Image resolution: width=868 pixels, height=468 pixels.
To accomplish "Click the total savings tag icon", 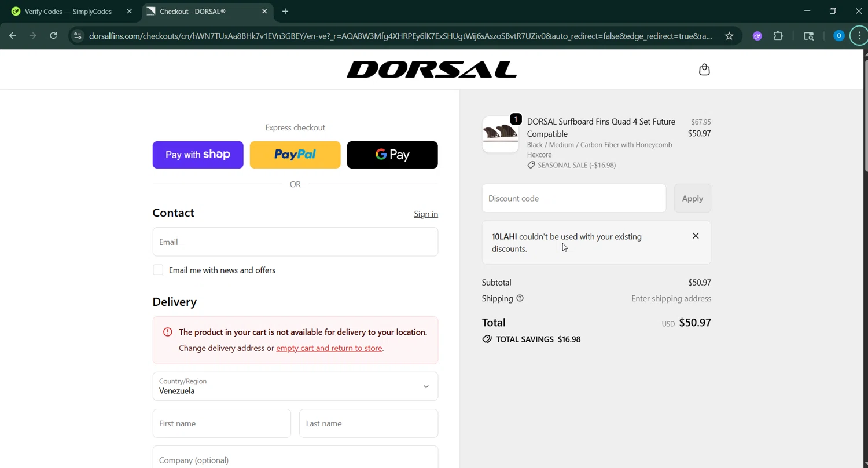I will (487, 339).
